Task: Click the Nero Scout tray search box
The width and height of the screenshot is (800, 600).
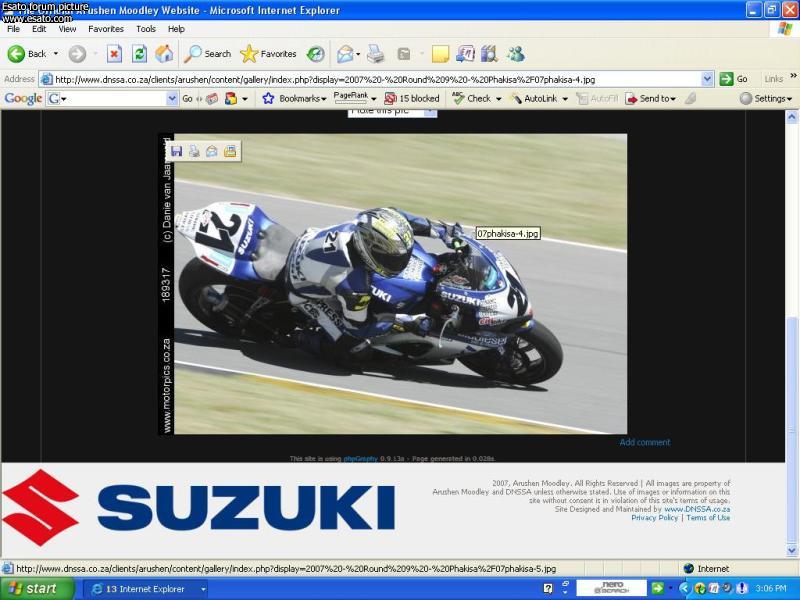Action: (611, 588)
